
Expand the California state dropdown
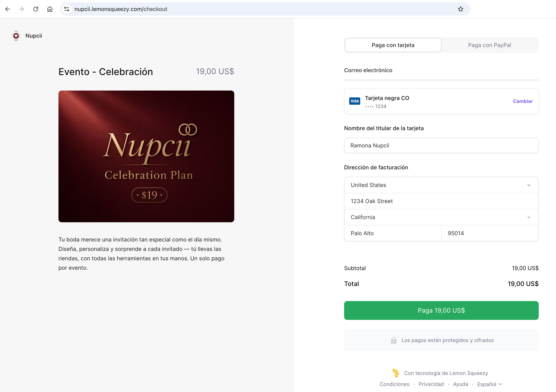point(441,217)
